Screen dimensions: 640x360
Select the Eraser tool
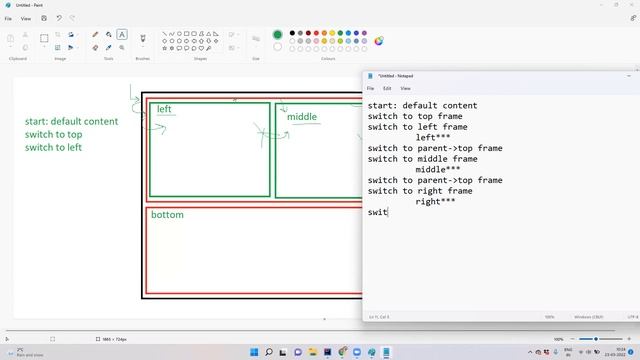pyautogui.click(x=95, y=48)
